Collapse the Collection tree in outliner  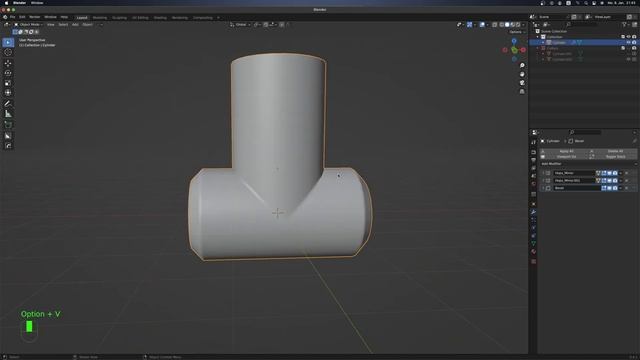(538, 37)
